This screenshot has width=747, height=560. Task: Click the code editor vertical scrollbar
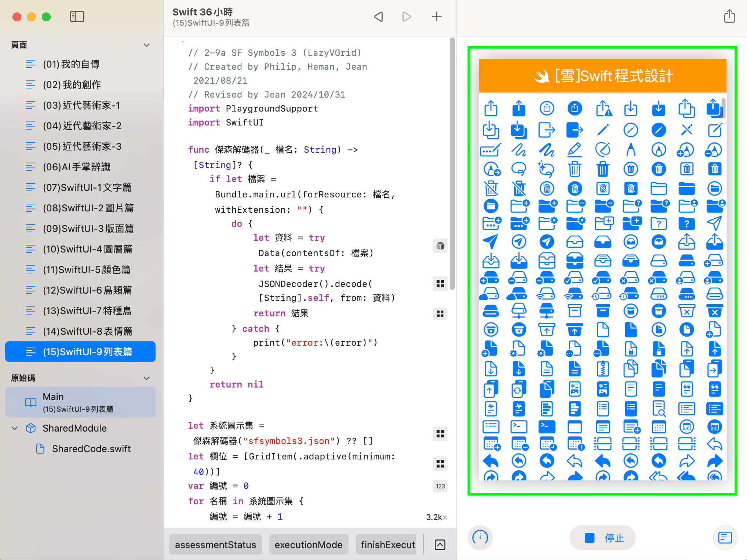tap(452, 163)
